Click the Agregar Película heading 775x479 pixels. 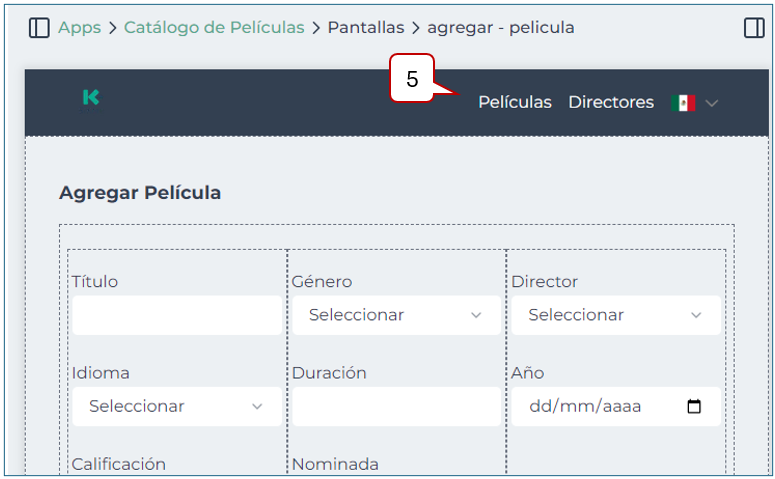tap(140, 192)
